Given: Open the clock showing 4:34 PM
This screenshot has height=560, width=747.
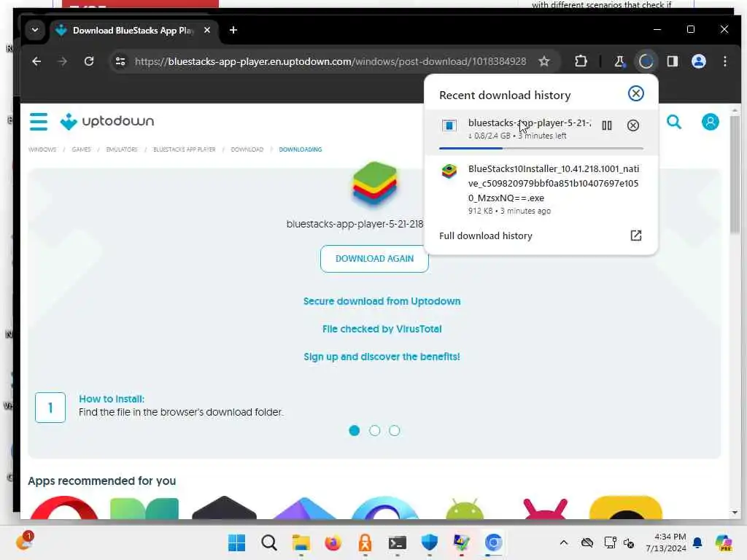Looking at the screenshot, I should tap(666, 542).
